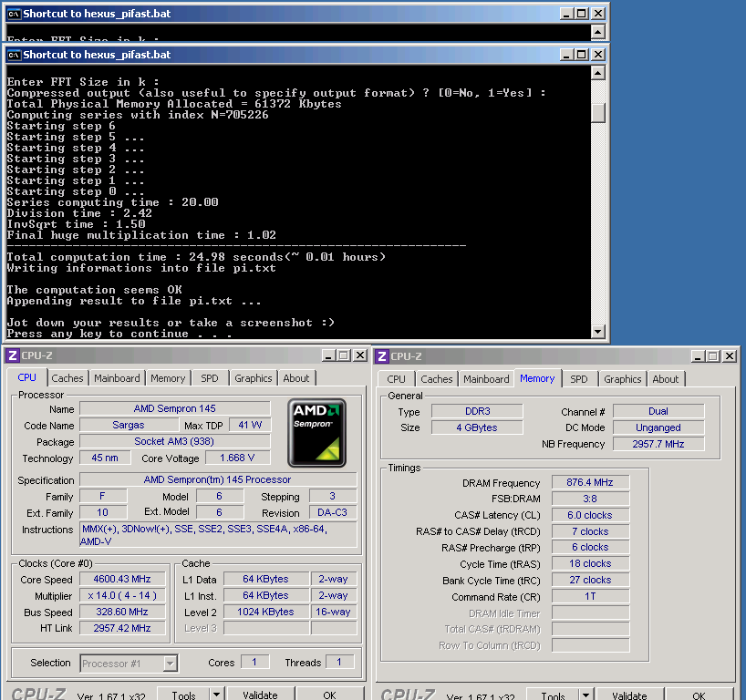Viewport: 746px width, 700px height.
Task: Open Graphics tab in left CPU-Z window
Action: [254, 378]
